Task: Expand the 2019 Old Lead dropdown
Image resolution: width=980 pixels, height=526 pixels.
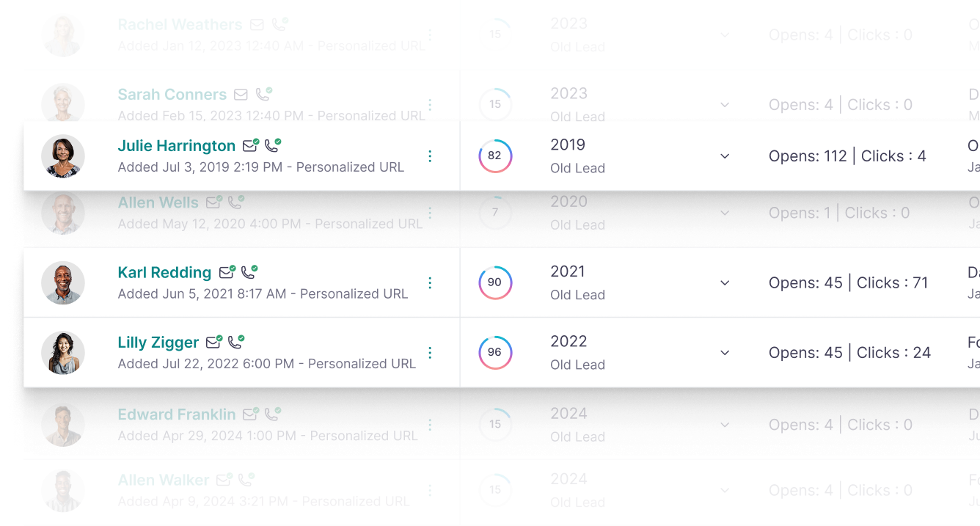Action: (x=725, y=156)
